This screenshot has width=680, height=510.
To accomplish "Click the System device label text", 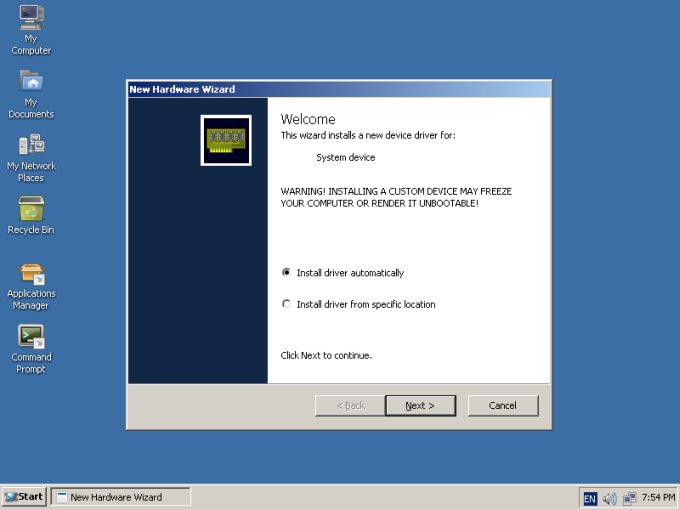I will tap(345, 157).
